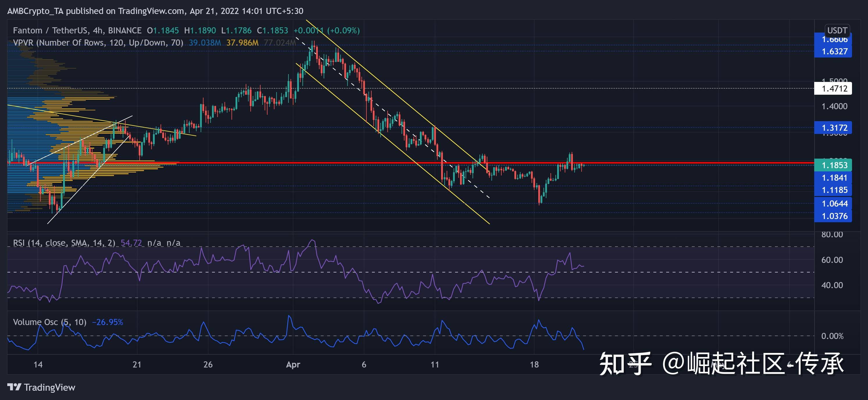This screenshot has width=868, height=400.
Task: Click the 26 date on time axis
Action: click(208, 365)
